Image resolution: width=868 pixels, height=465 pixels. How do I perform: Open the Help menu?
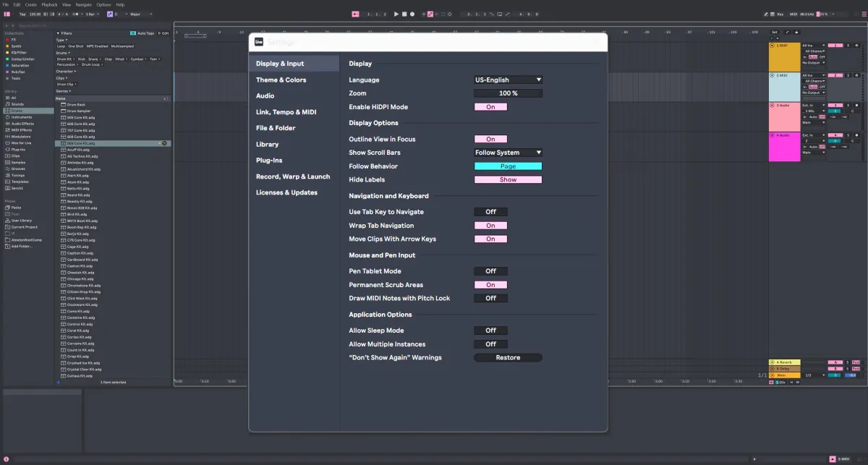[x=120, y=4]
